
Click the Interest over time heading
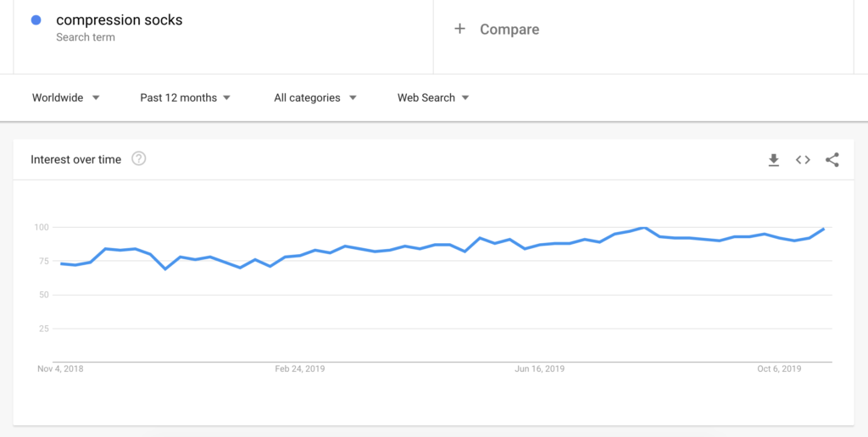point(75,159)
